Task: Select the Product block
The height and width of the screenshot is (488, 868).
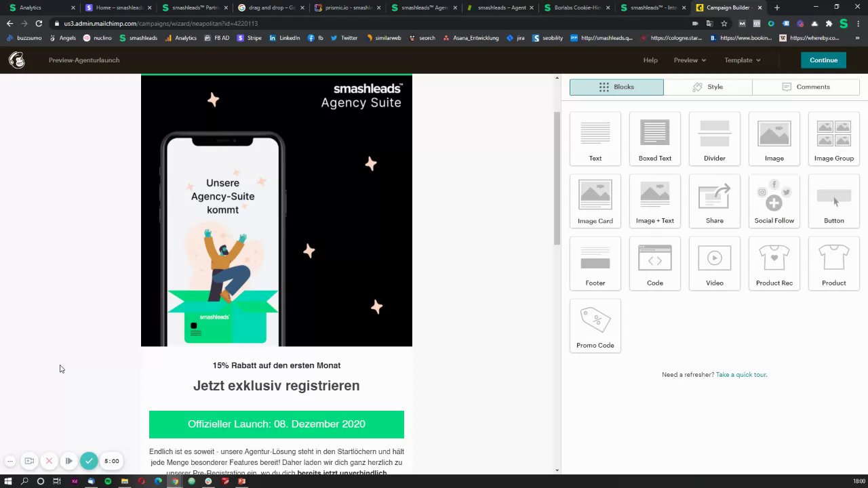Action: tap(834, 264)
